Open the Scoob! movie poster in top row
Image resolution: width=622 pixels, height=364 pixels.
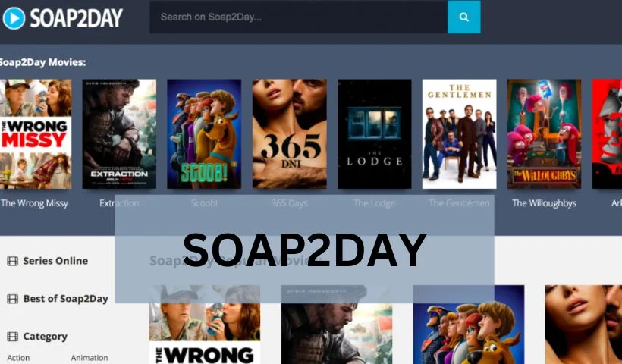click(x=204, y=134)
